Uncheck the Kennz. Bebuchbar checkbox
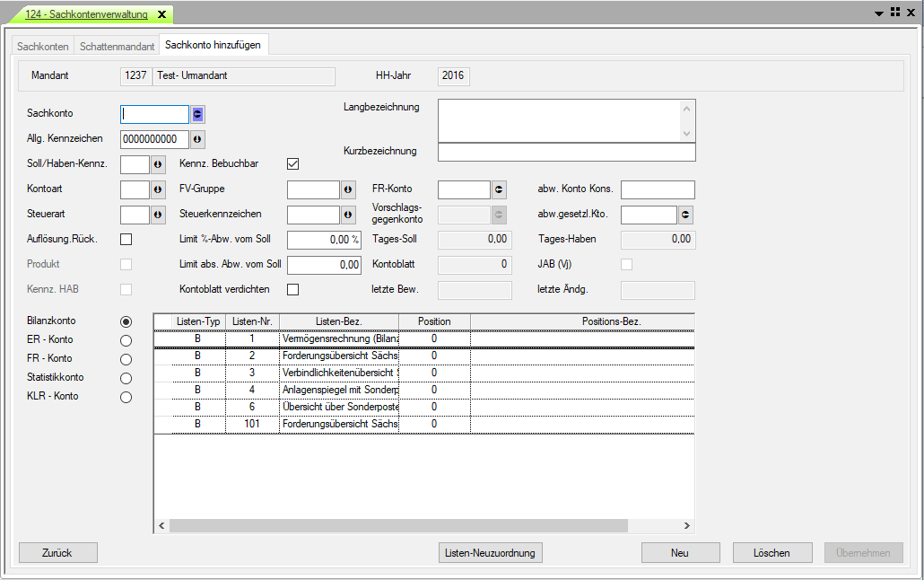The height and width of the screenshot is (580, 924). (x=292, y=163)
